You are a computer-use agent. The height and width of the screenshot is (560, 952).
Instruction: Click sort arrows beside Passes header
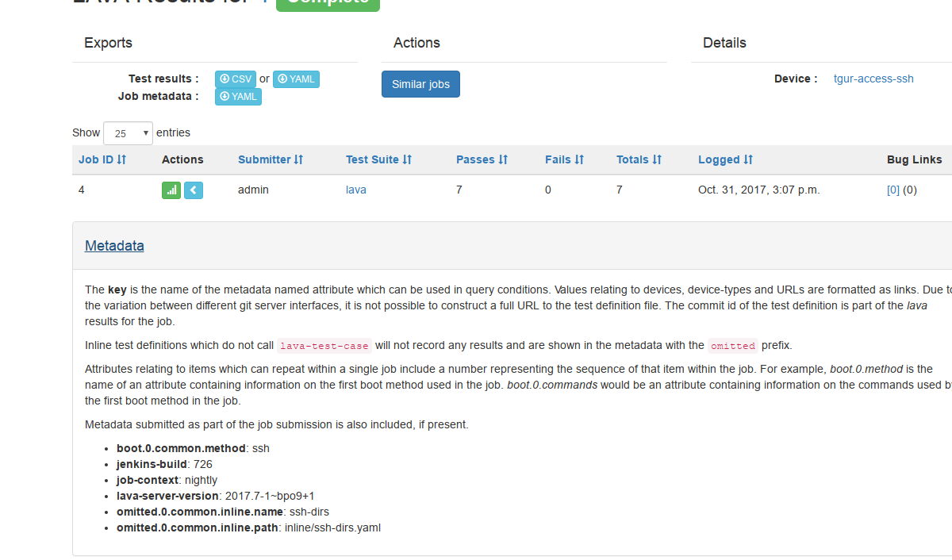point(503,159)
